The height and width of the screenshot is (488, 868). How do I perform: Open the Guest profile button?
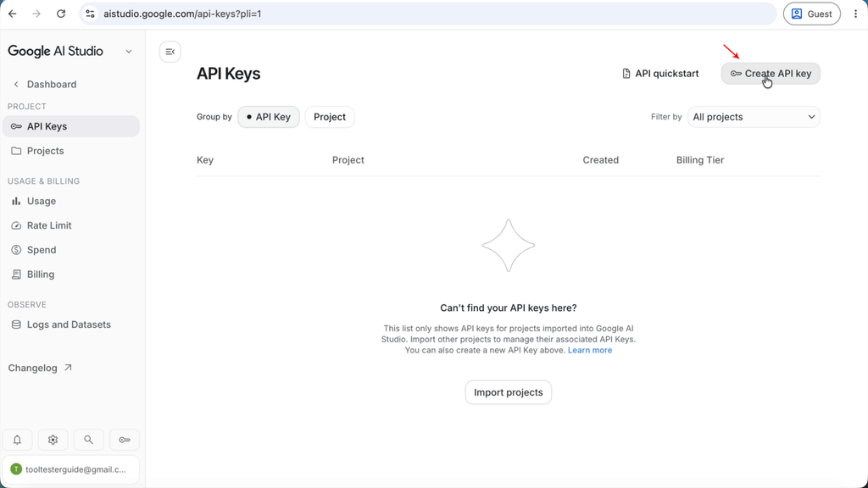pos(811,14)
